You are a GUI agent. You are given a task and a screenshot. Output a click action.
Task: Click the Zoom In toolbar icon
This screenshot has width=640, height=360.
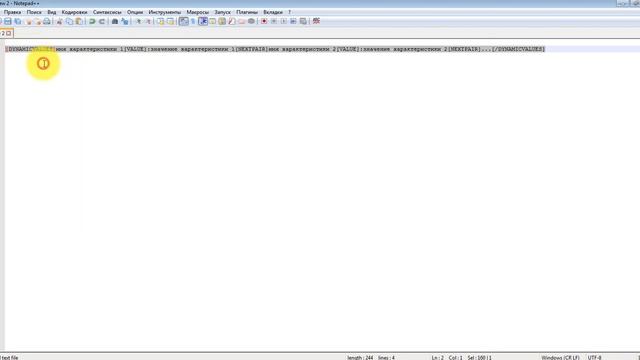tap(138, 21)
